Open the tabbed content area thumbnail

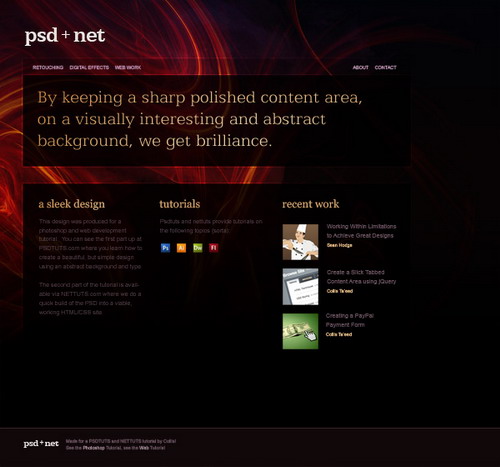point(300,287)
